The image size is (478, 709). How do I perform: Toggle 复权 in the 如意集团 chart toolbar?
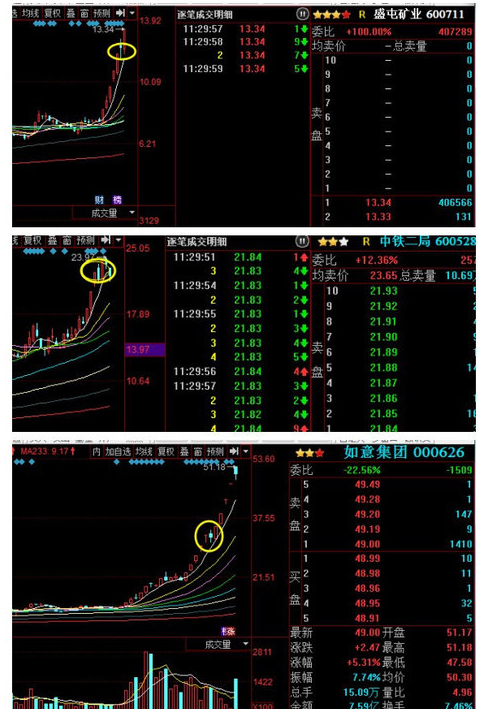[x=166, y=451]
